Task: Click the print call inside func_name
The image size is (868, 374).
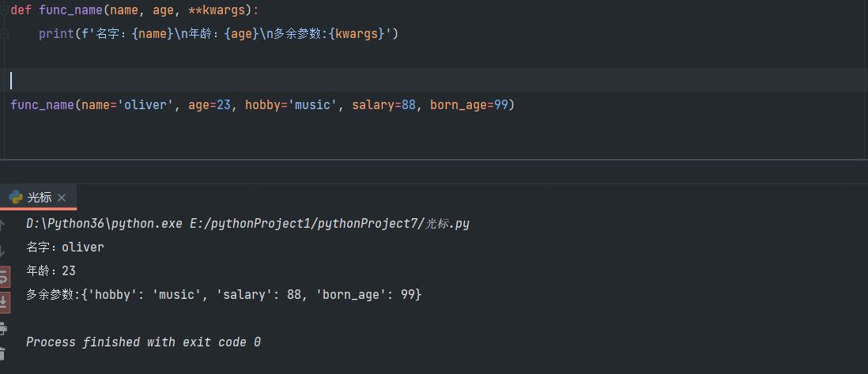Action: click(x=55, y=35)
